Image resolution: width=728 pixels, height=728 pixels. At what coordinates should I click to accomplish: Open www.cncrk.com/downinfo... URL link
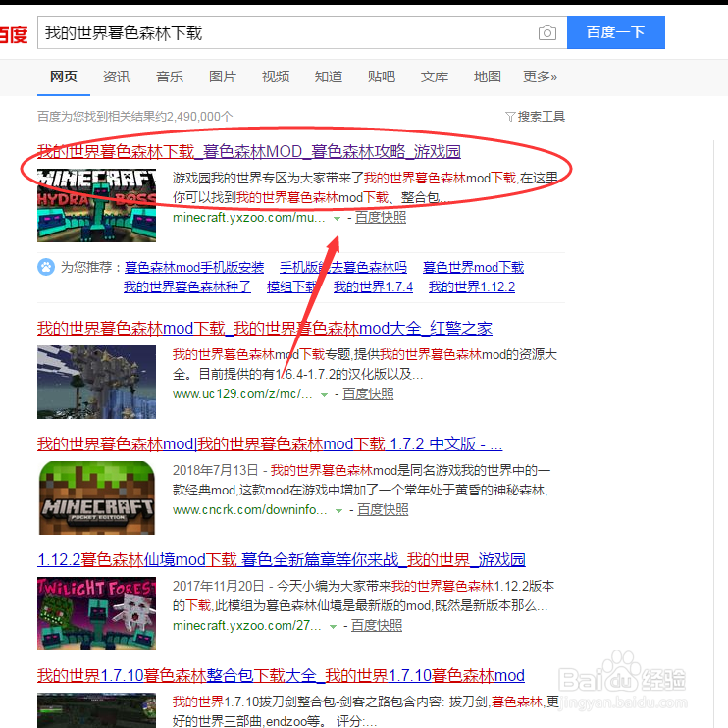point(250,509)
